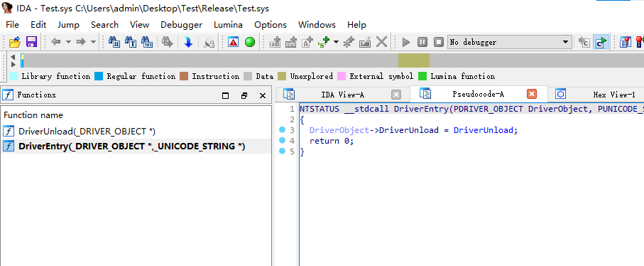This screenshot has height=266, width=644.
Task: Open a file with the folder icon
Action: click(15, 42)
